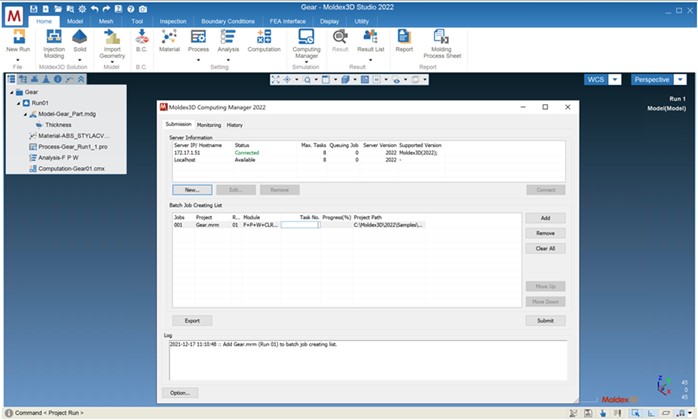Click the Computation settings icon
The image size is (698, 420).
coord(264,37)
